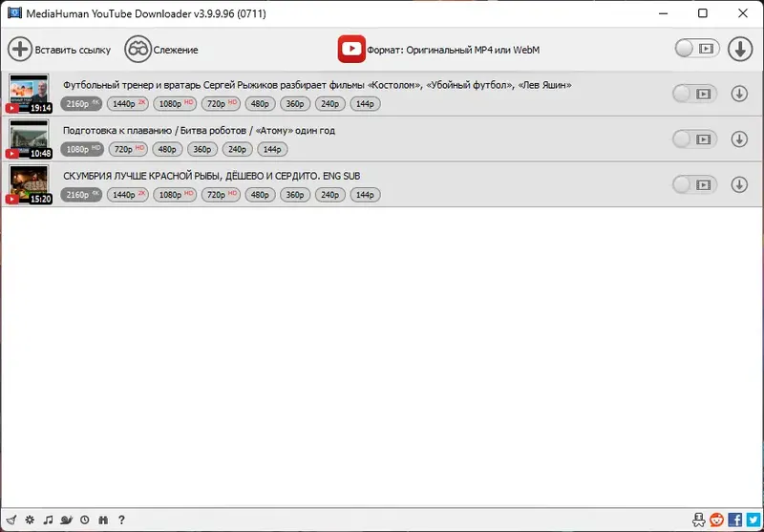Screen dimensions: 764x532
Task: Download the 'СКУМБРИЯ ЛУЧШЕ КРАСНОЙ РЫБЫ' video
Action: point(739,184)
